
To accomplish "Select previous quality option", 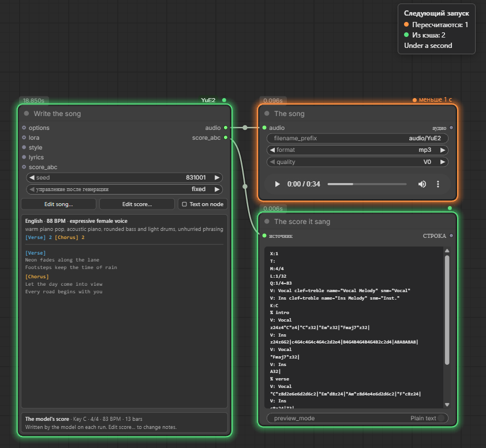I will pos(272,162).
